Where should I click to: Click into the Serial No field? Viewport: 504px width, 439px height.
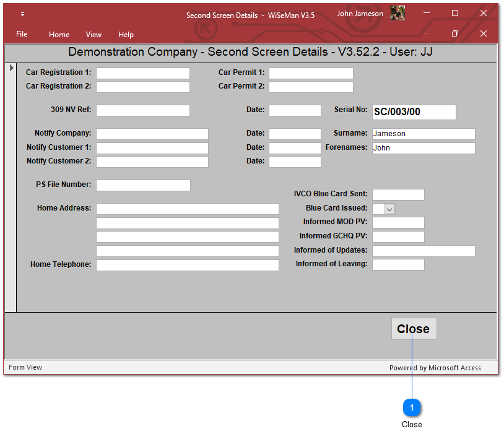414,112
